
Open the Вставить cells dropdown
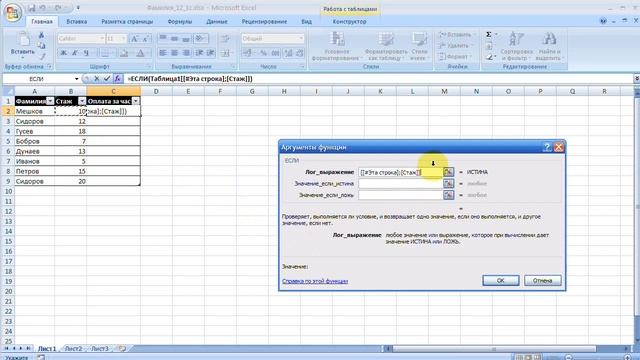(x=456, y=35)
